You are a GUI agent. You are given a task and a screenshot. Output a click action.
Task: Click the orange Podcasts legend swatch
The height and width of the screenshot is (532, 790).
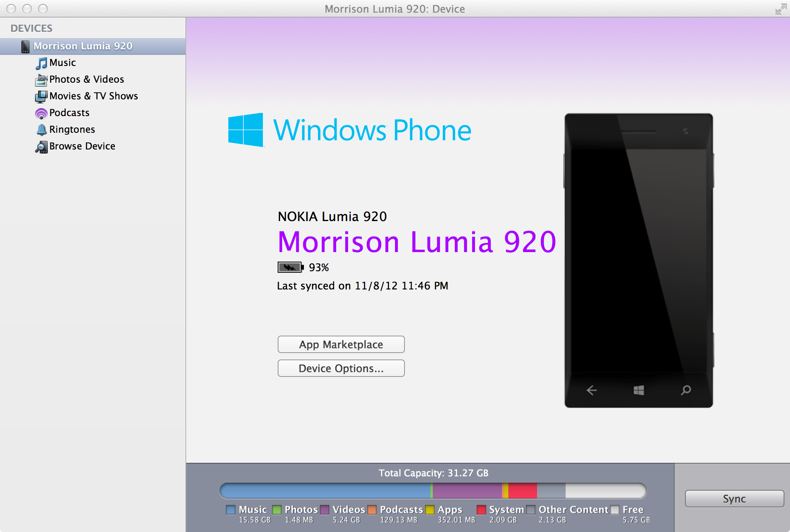click(372, 510)
